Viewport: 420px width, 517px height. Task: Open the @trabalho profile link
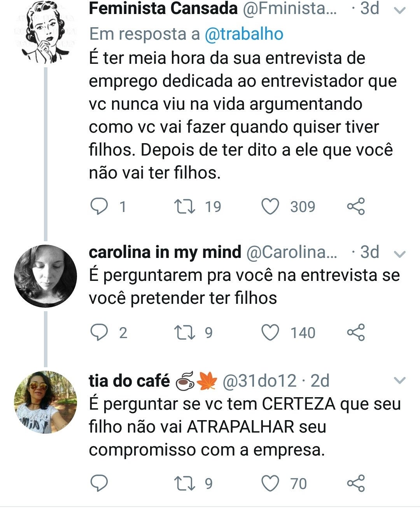click(244, 34)
